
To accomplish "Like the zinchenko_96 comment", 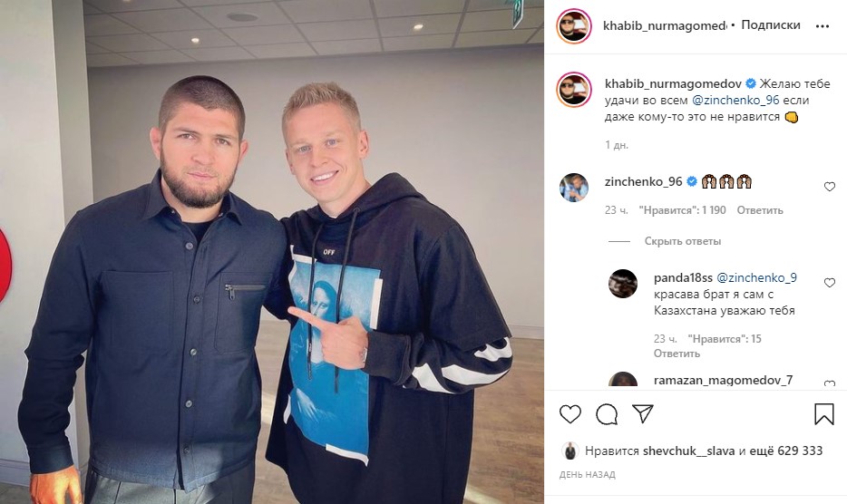I will 829,187.
